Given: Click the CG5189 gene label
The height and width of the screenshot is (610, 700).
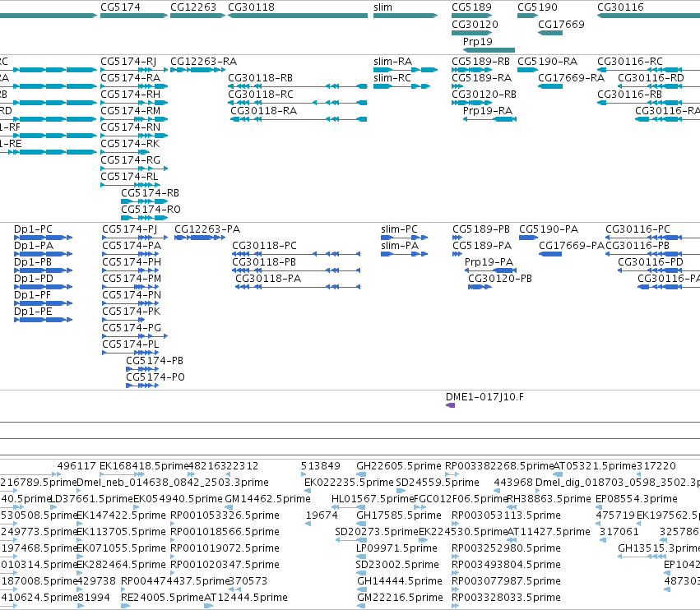Looking at the screenshot, I should (x=471, y=7).
